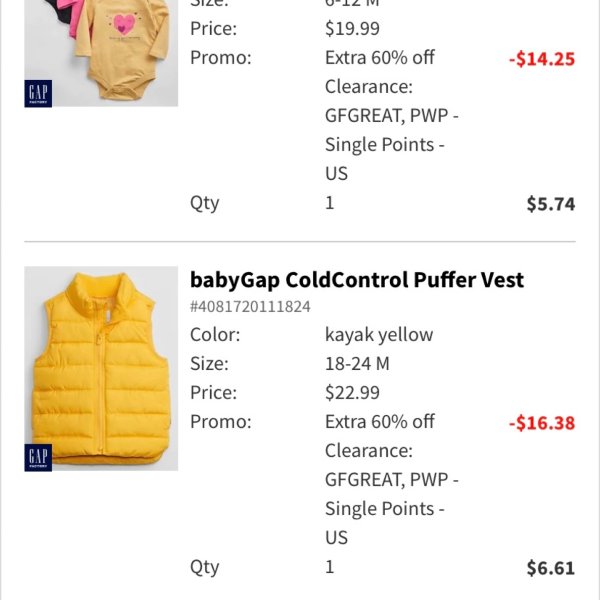The image size is (600, 600).
Task: Click the -$14.25 discount amount
Action: [x=542, y=59]
